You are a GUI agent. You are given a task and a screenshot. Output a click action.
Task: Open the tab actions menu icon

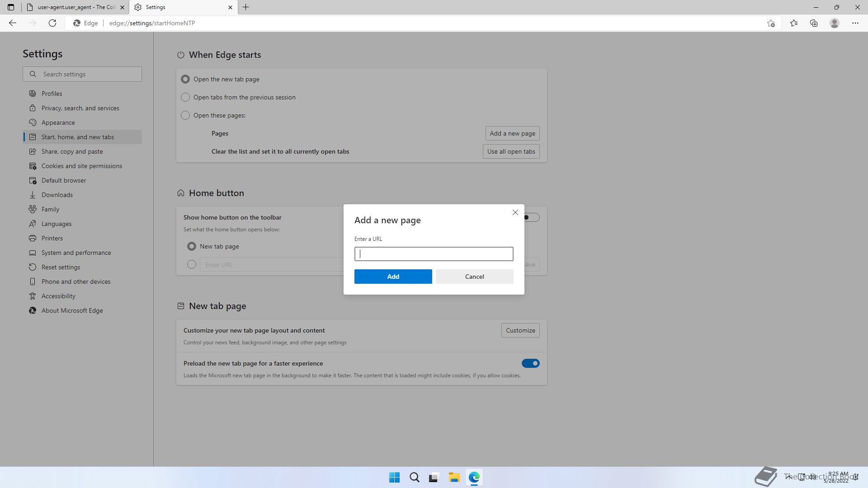(11, 7)
